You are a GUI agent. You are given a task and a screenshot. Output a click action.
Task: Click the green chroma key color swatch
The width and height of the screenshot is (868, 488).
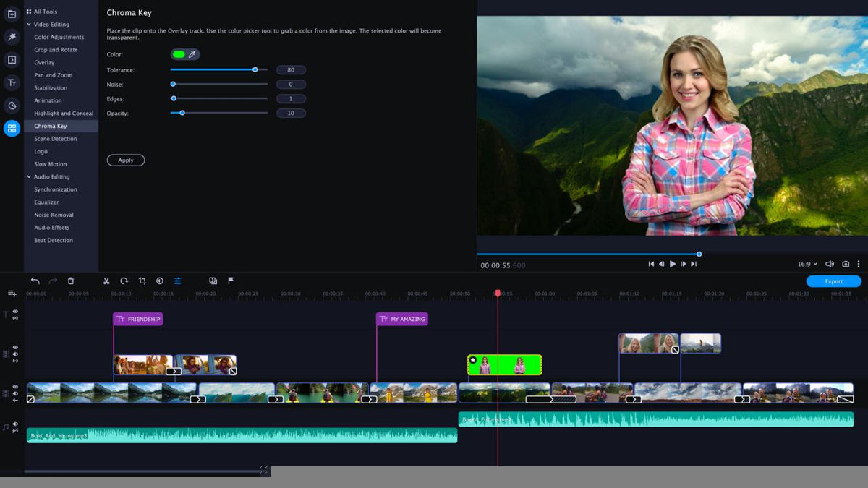click(179, 54)
